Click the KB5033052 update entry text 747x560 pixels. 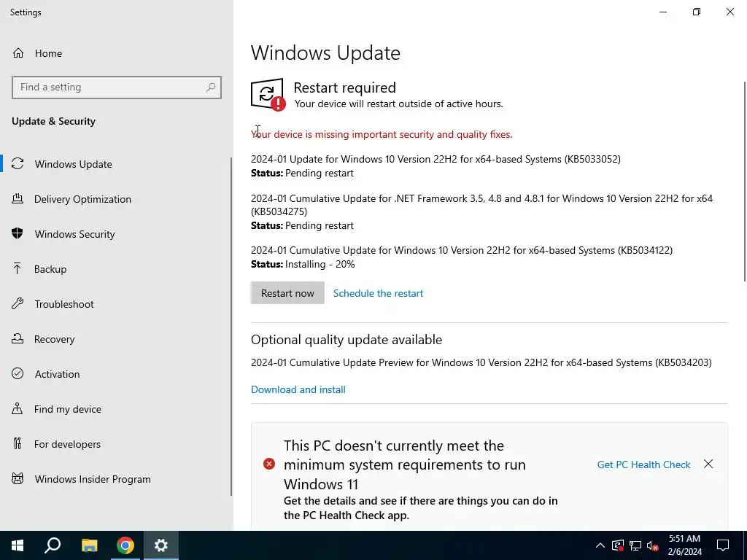436,159
